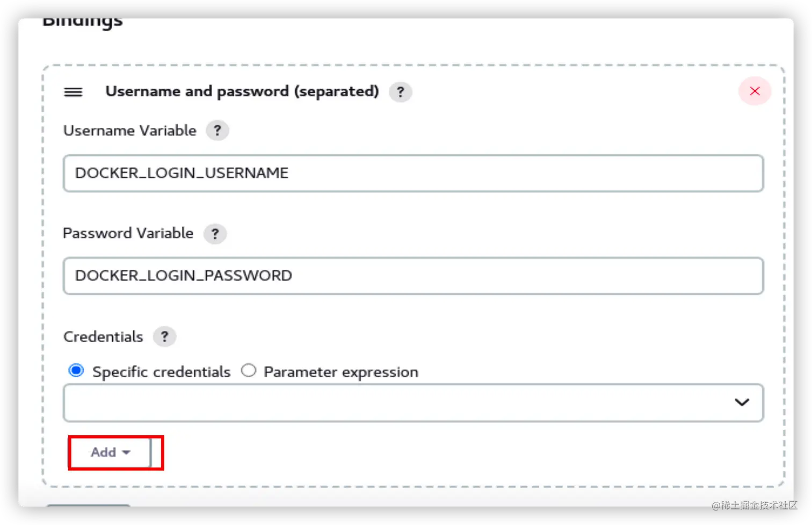This screenshot has height=525, width=812.
Task: Select the Parameter expression radio button
Action: 249,371
